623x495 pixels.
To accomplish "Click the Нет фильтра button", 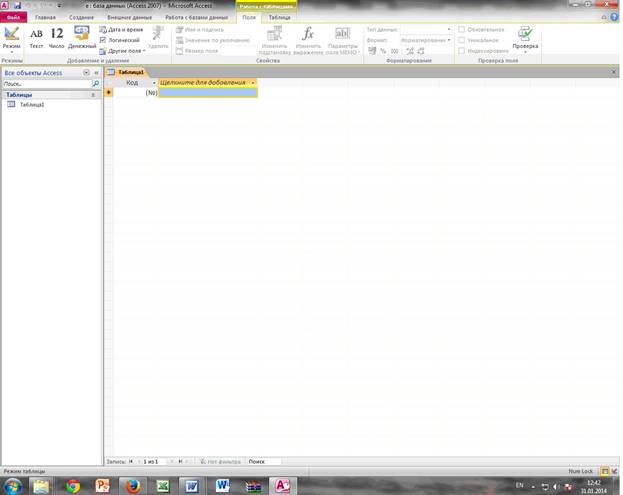I will [x=221, y=462].
